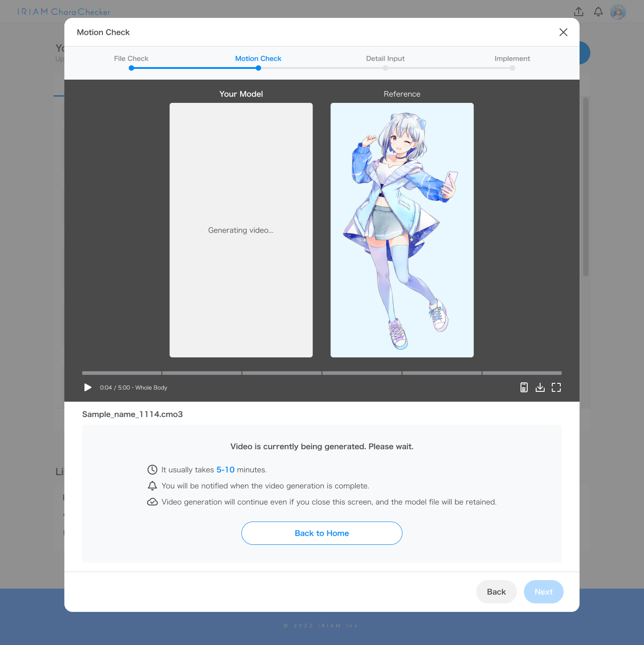The image size is (644, 645).
Task: Click the first video timeline segment
Action: (x=122, y=373)
